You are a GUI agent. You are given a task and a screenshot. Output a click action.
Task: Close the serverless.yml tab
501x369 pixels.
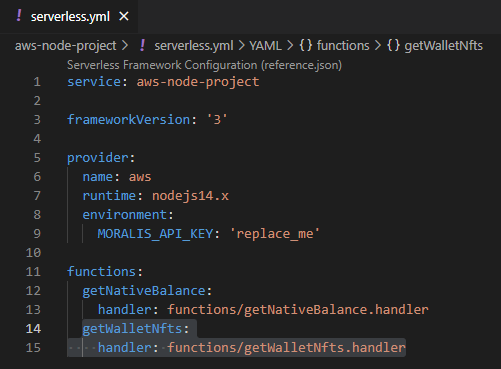tap(124, 16)
